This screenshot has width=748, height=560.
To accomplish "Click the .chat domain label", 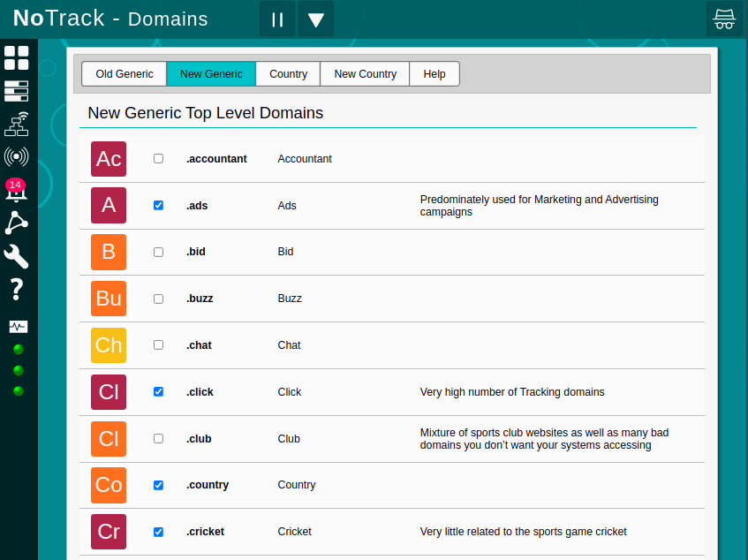I will point(199,344).
